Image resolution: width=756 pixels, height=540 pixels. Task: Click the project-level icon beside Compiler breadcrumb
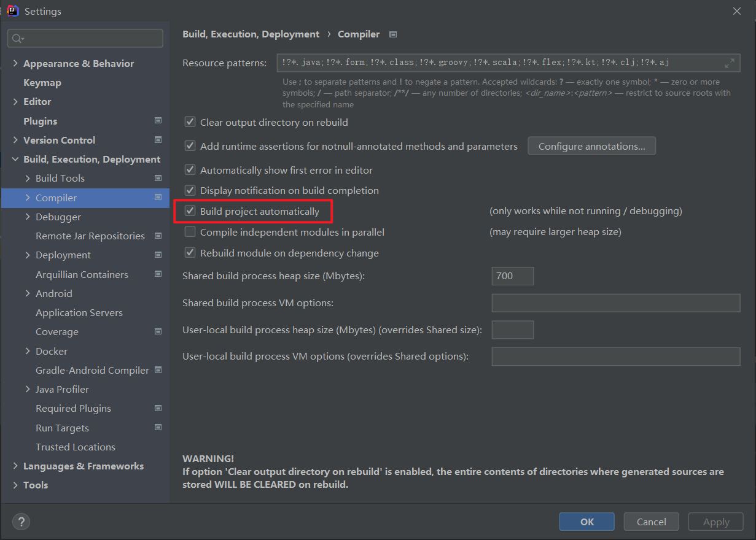(x=394, y=34)
